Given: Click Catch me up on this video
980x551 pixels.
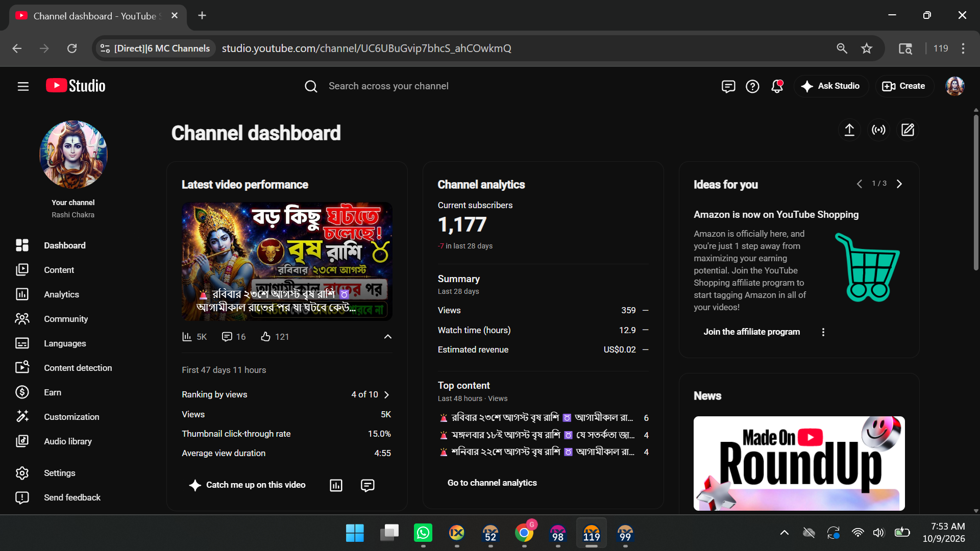Looking at the screenshot, I should [247, 485].
